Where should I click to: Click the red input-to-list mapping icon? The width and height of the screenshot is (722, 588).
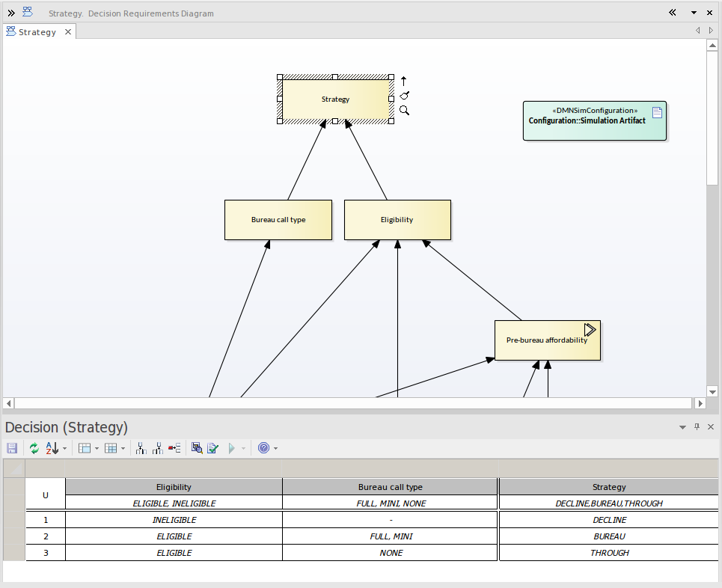pos(174,448)
